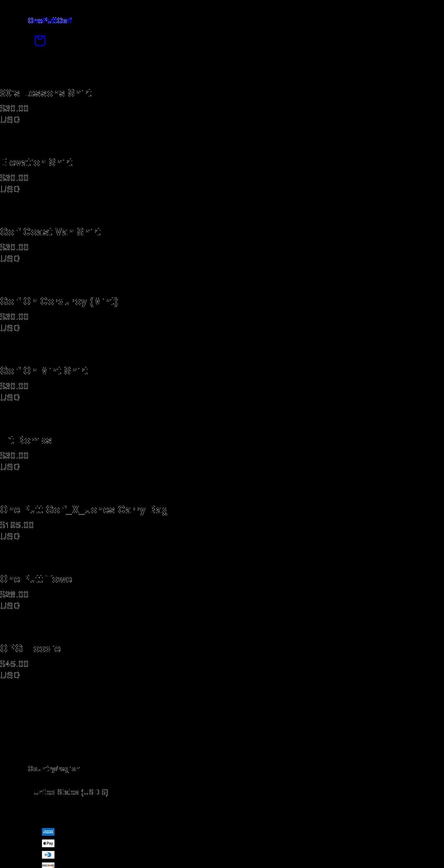Open the OPG Hoodie product
Screen dimensions: 444x868
(31, 649)
